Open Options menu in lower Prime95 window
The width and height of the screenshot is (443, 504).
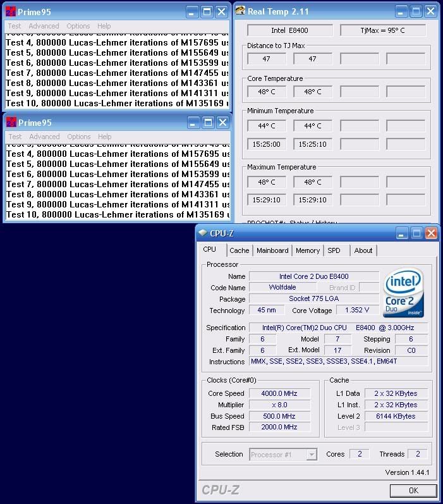pyautogui.click(x=79, y=137)
